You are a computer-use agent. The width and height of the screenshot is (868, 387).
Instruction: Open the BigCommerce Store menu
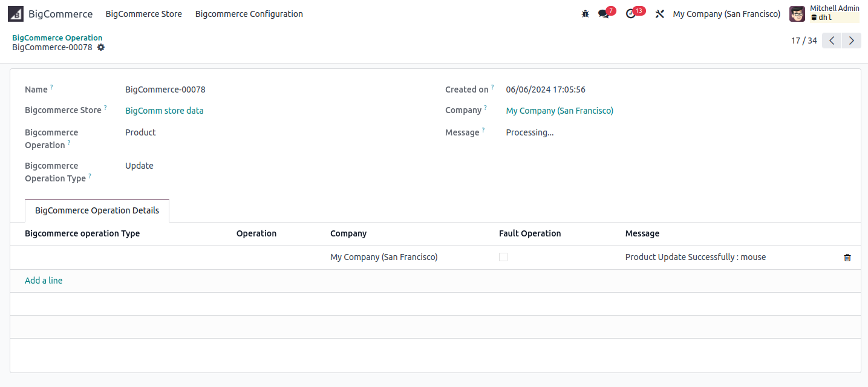click(x=144, y=14)
